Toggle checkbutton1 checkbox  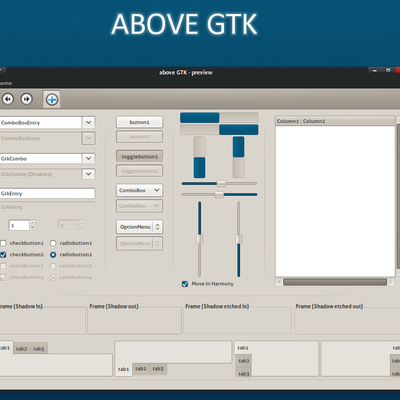pyautogui.click(x=3, y=243)
